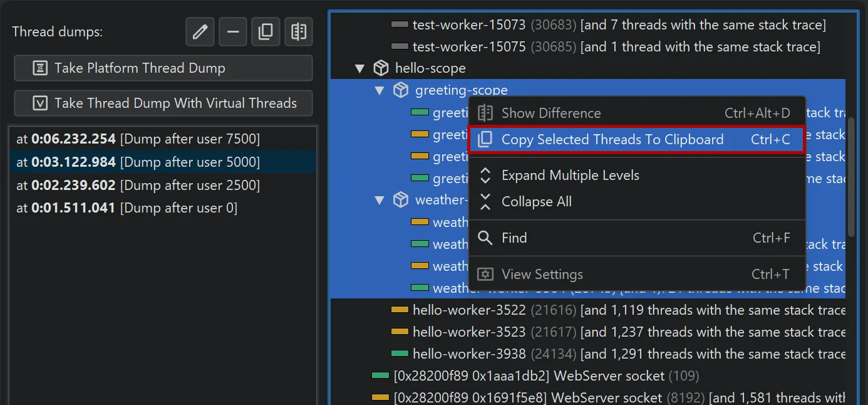868x405 pixels.
Task: Select dump after user 5000
Action: point(163,162)
